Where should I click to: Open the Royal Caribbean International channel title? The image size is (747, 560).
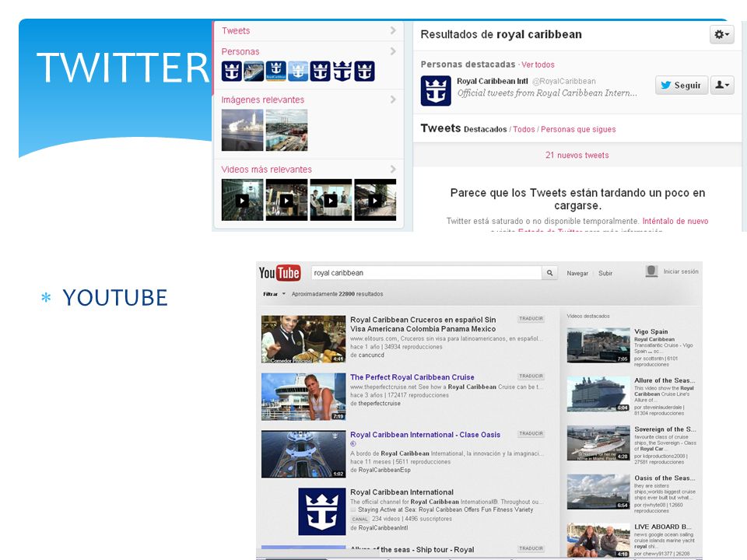[x=402, y=492]
